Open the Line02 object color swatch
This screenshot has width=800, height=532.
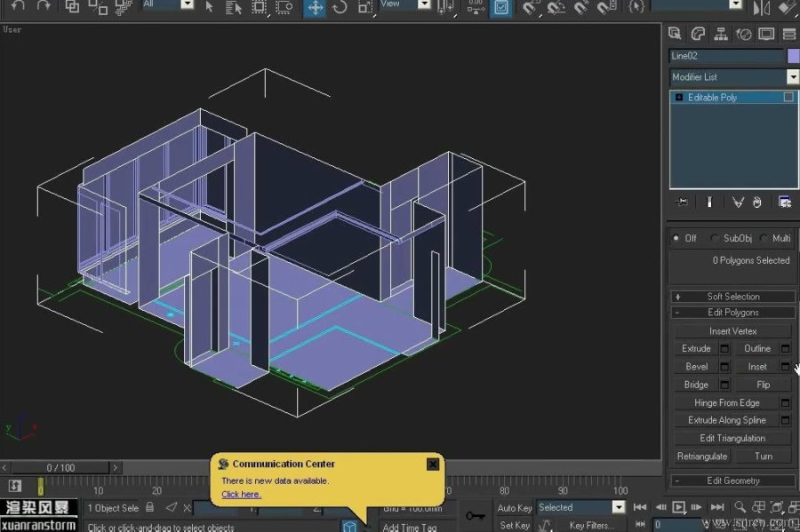coord(793,56)
